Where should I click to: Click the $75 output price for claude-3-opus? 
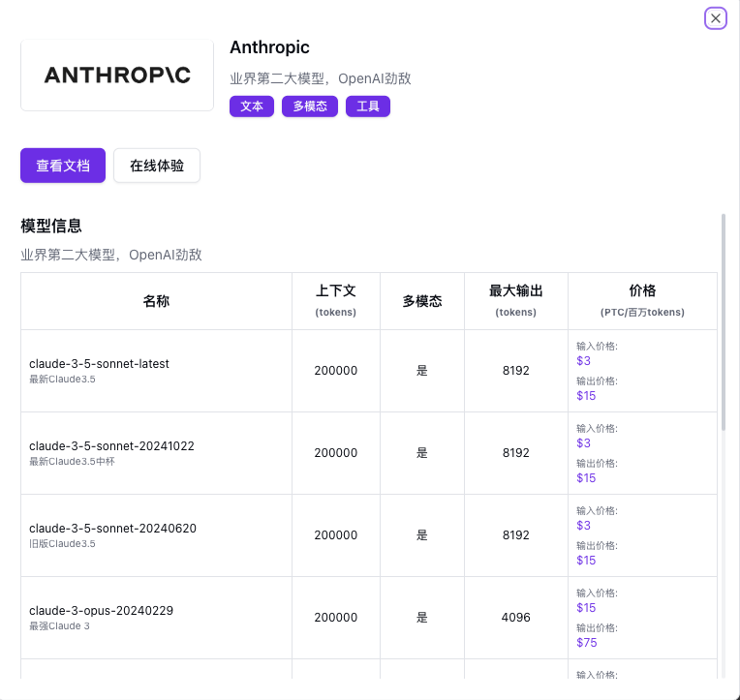[x=587, y=643]
